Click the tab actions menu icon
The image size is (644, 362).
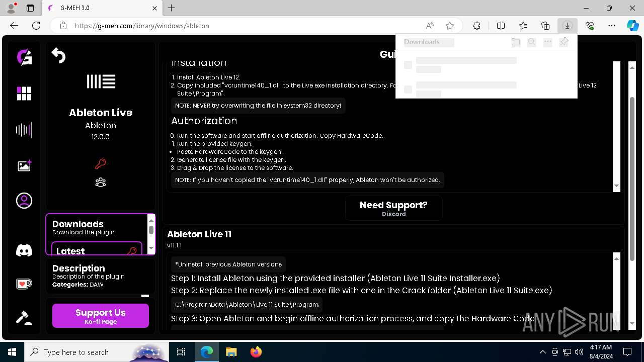point(30,8)
